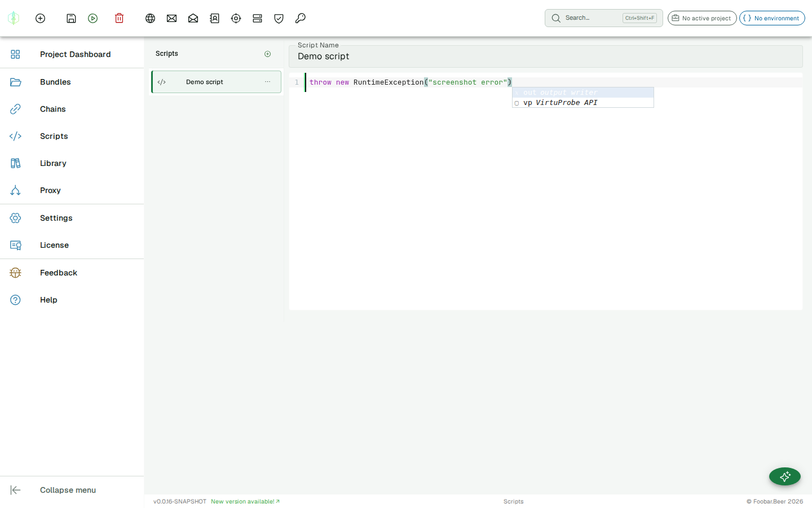
Task: Click the License certificate icon
Action: tap(15, 245)
